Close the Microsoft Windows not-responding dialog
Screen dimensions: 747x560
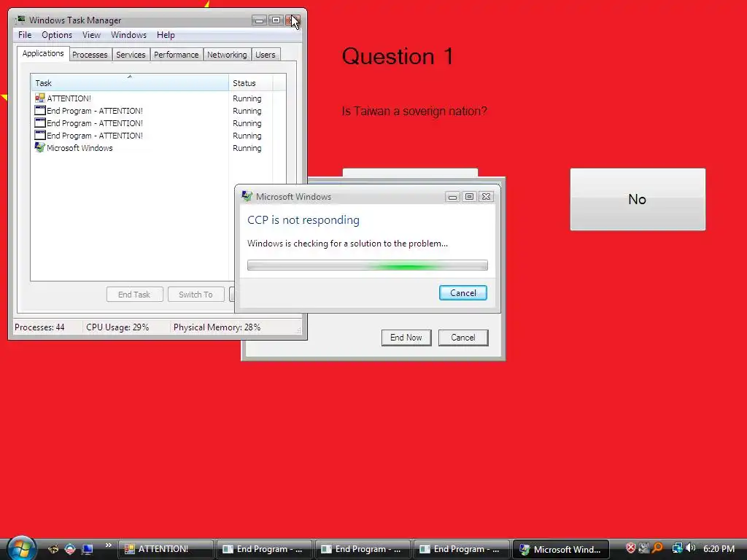[x=486, y=196]
